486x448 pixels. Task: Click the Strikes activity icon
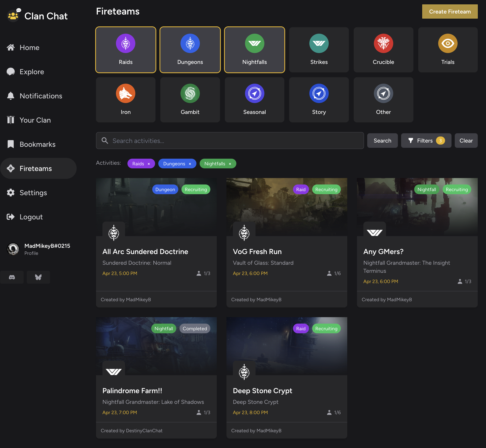click(319, 43)
